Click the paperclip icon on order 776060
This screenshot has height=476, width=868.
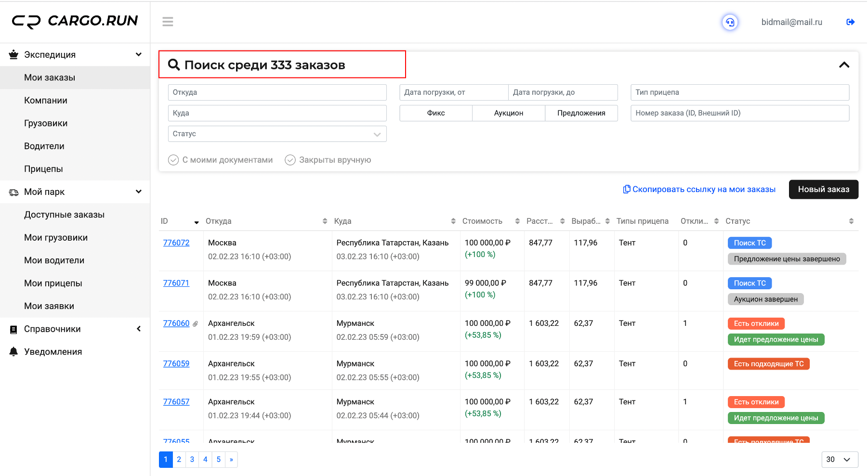point(195,324)
